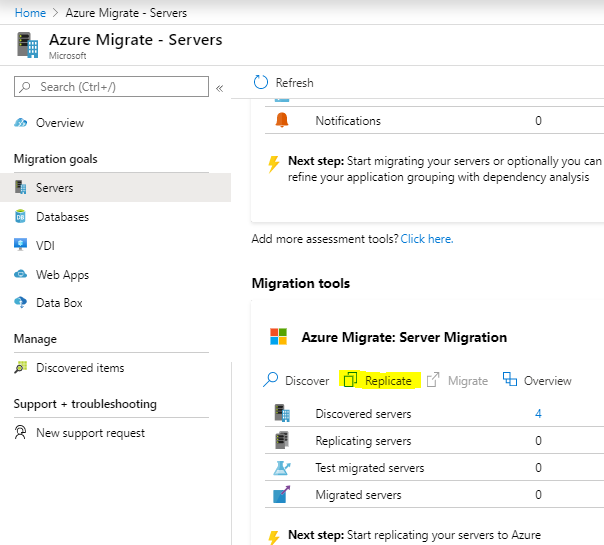Open Overview in the left menu
The image size is (604, 545).
pos(60,123)
